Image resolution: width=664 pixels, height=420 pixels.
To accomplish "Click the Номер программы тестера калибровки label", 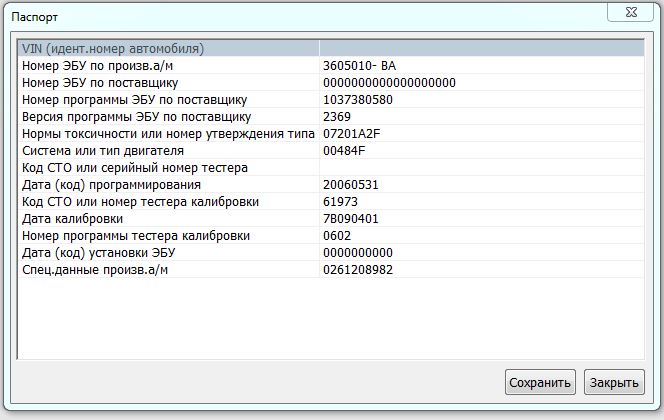I will (135, 236).
